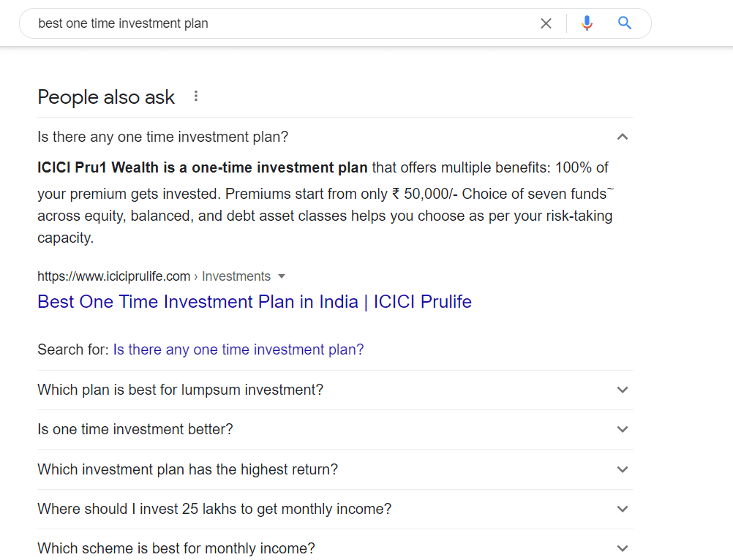Expand 'Is one time investment better?' question
This screenshot has height=560, width=733.
[x=335, y=429]
